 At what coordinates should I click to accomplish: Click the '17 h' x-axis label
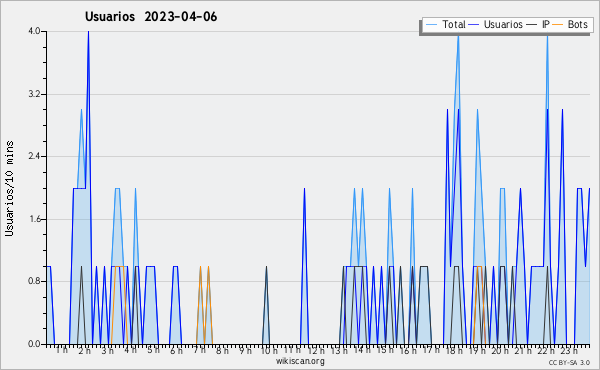point(431,350)
